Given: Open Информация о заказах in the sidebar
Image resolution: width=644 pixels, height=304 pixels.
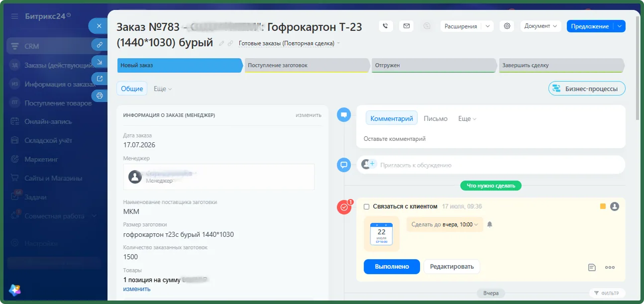Looking at the screenshot, I should [x=53, y=84].
